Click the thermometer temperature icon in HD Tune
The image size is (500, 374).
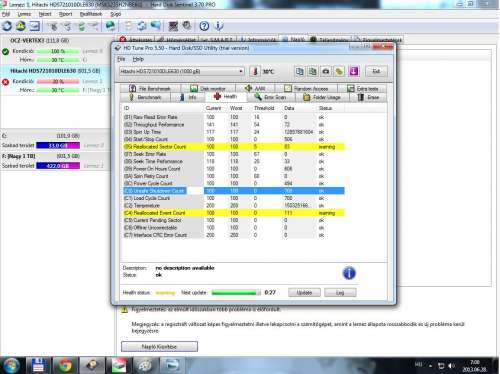[255, 71]
